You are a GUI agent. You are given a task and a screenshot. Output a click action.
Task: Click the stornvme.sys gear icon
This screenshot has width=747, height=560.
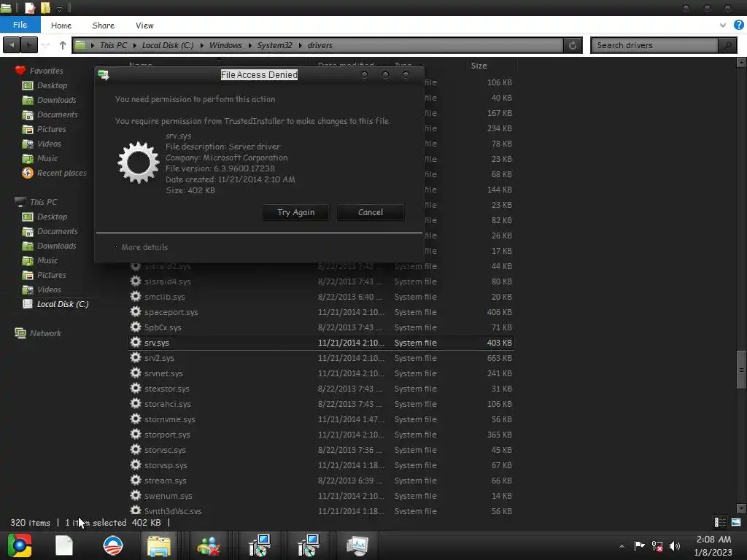(x=136, y=419)
